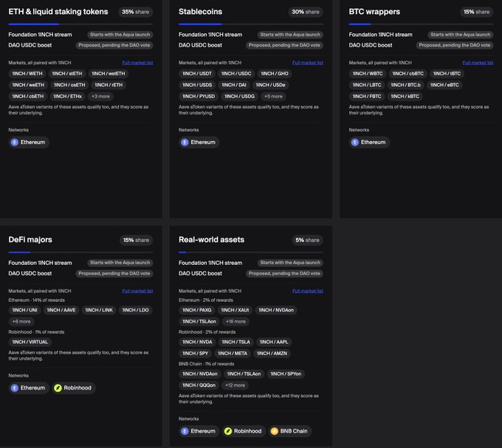Click BNB Chain icon in Real-world assets card

point(275,431)
